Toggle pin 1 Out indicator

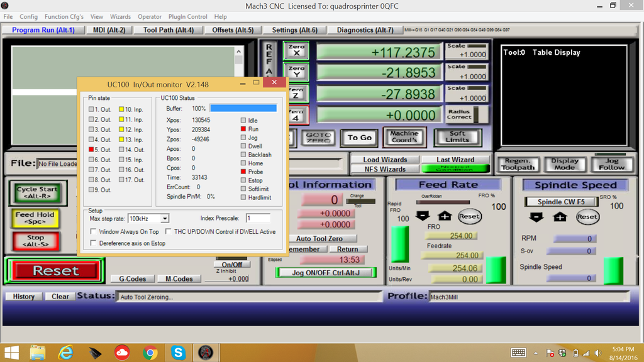click(91, 109)
